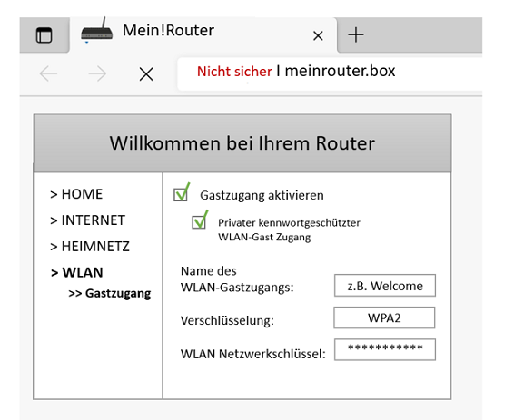
Task: Select the Gastzugang submenu item
Action: [x=110, y=293]
